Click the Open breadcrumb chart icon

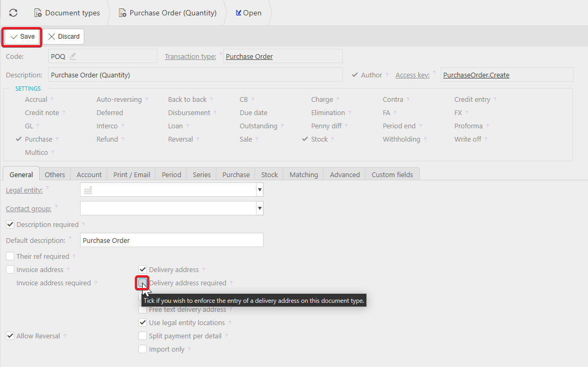tap(238, 13)
